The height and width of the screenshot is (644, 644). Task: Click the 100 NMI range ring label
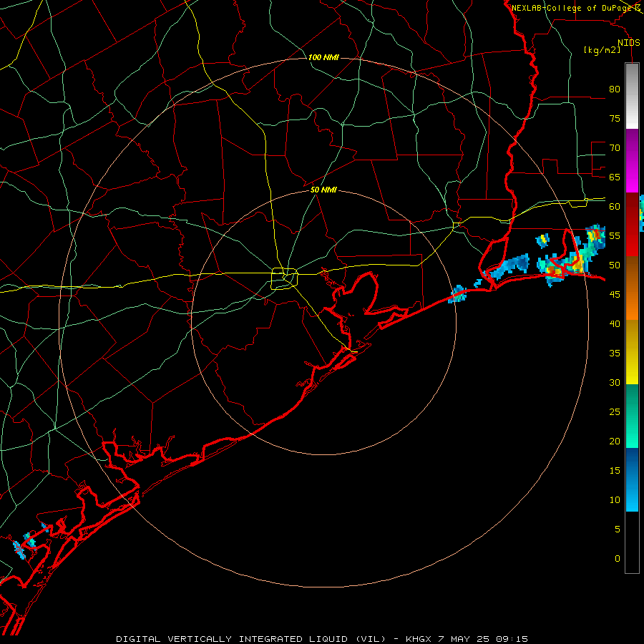tap(323, 57)
